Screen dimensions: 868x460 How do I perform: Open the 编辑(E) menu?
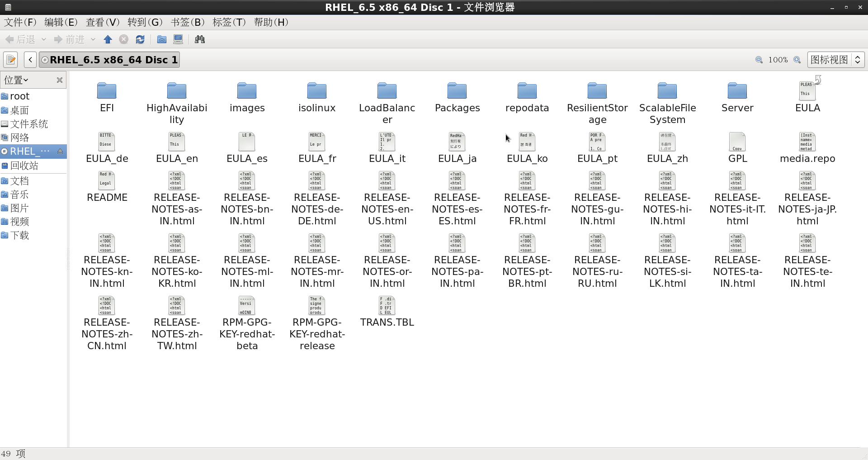coord(61,22)
